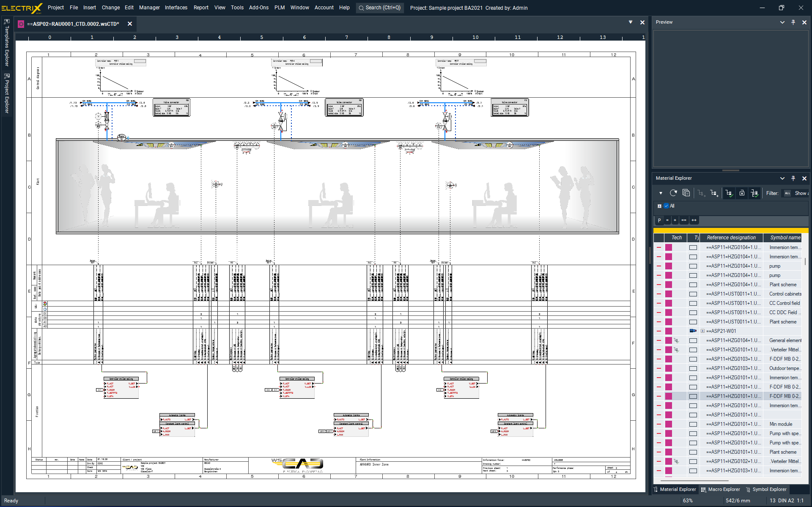This screenshot has height=507, width=812.
Task: Pin the Preview panel
Action: [x=793, y=22]
